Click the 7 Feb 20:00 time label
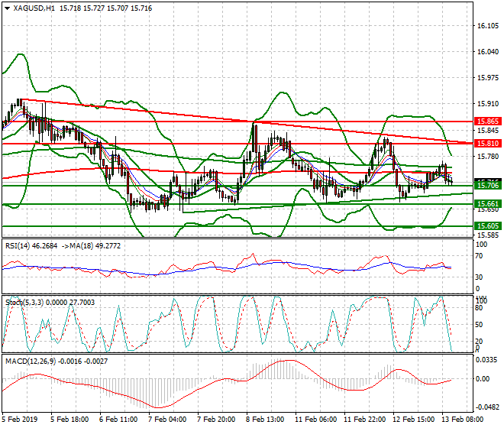This screenshot has width=504, height=428. coord(216,420)
